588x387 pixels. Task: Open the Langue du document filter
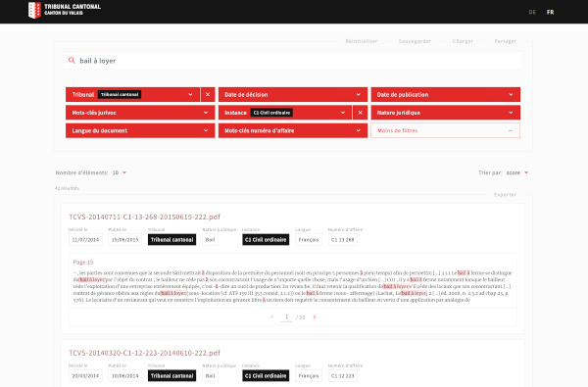[140, 130]
